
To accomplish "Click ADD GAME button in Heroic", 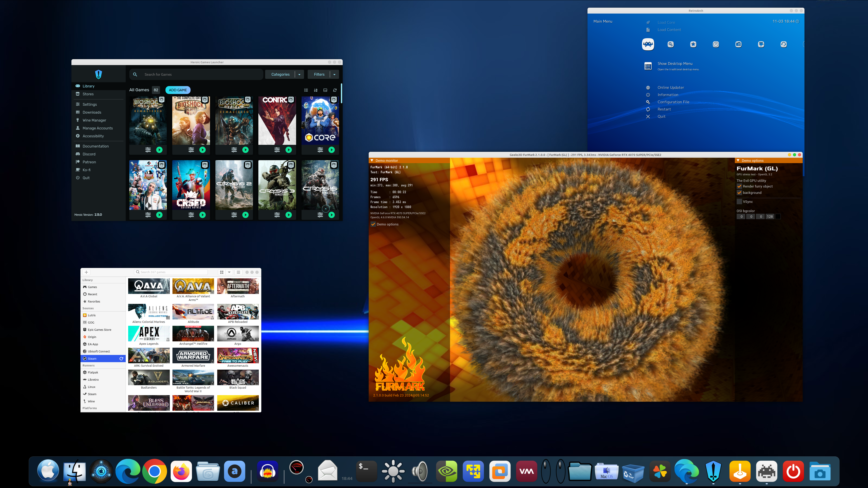I will pyautogui.click(x=178, y=90).
